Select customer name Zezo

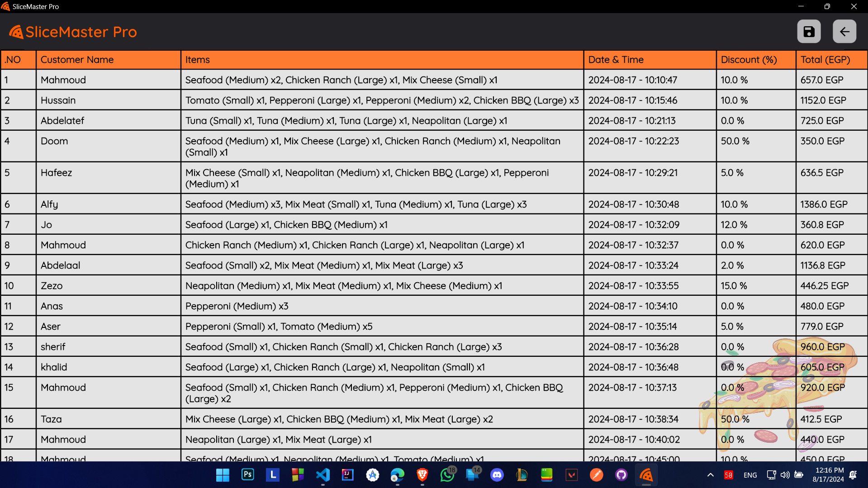(52, 286)
